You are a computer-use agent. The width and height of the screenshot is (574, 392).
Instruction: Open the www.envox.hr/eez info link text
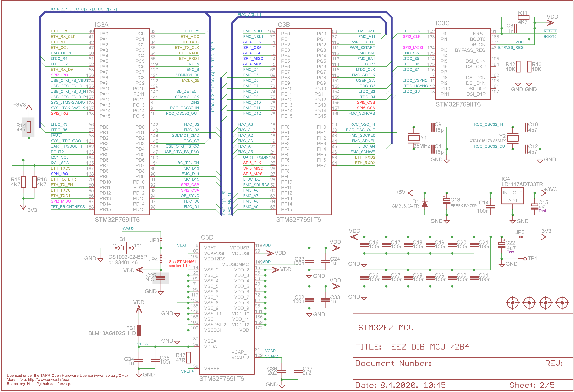(x=48, y=380)
